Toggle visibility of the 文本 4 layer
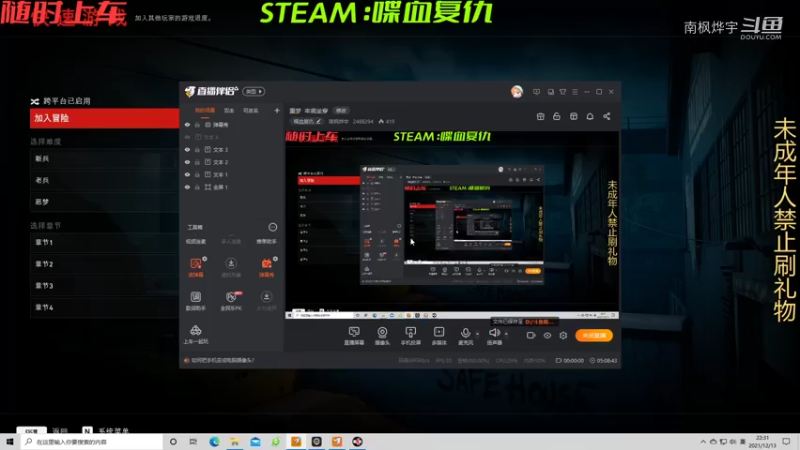Screen dimensions: 800x450 pyautogui.click(x=187, y=137)
